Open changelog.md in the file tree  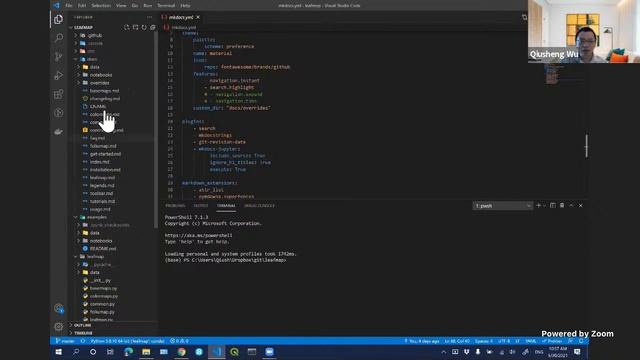105,99
